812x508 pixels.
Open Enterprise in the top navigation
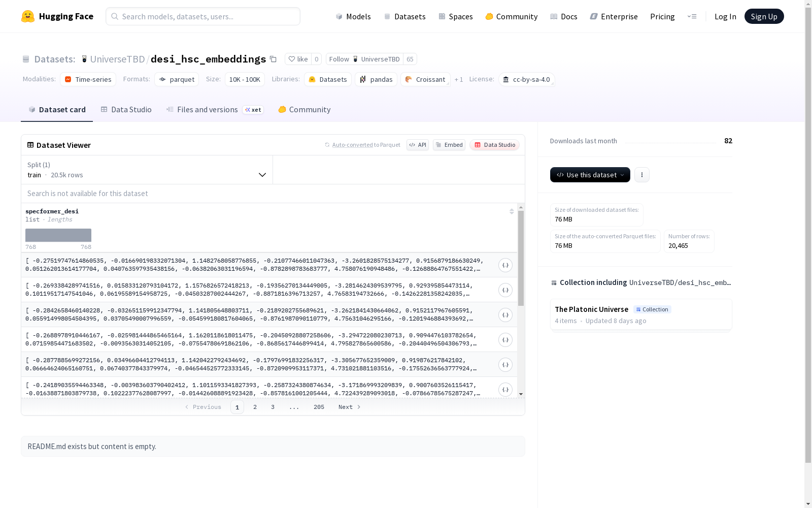pos(614,16)
